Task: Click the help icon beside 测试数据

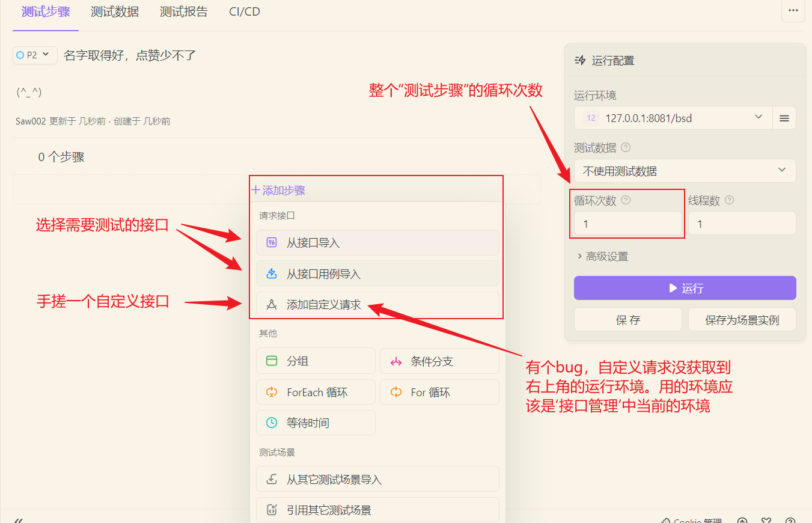Action: pos(626,147)
